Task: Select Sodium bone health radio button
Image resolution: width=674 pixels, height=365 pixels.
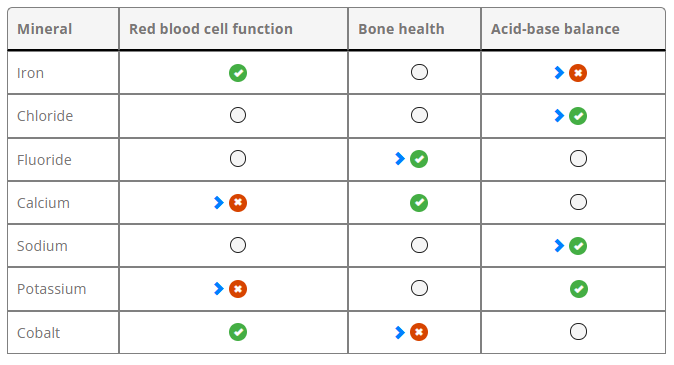Action: pyautogui.click(x=419, y=245)
